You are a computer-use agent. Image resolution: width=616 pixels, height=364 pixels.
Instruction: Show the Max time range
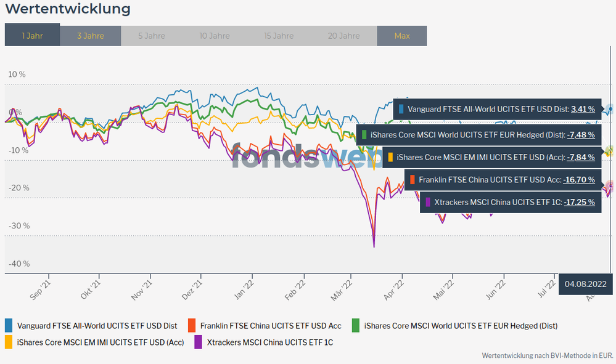point(401,36)
